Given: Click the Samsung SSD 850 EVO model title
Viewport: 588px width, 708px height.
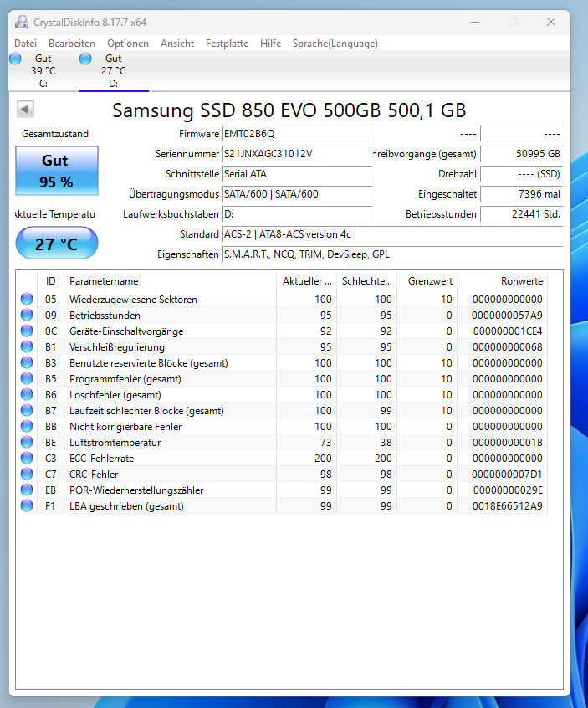Looking at the screenshot, I should click(x=289, y=110).
